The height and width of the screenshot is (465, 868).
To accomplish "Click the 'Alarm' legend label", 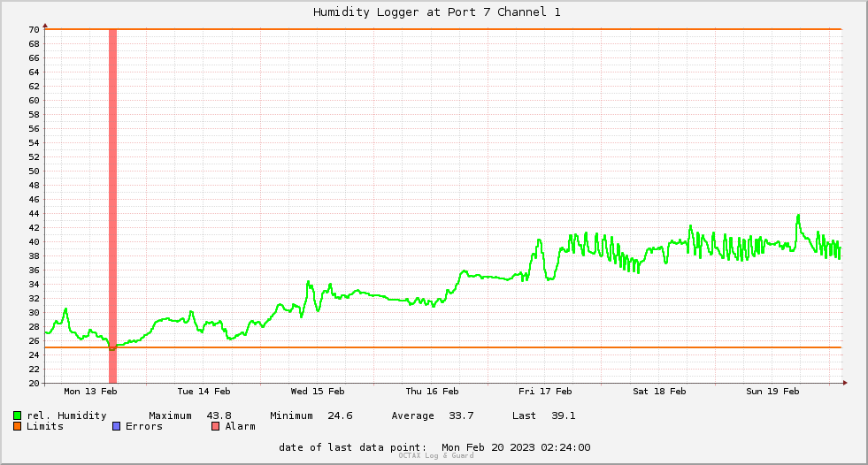I will (x=241, y=426).
